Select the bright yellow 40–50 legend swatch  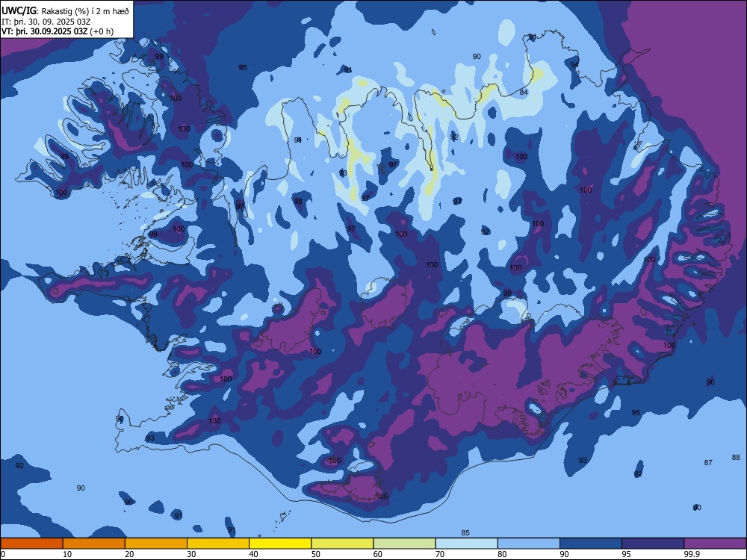pos(280,544)
